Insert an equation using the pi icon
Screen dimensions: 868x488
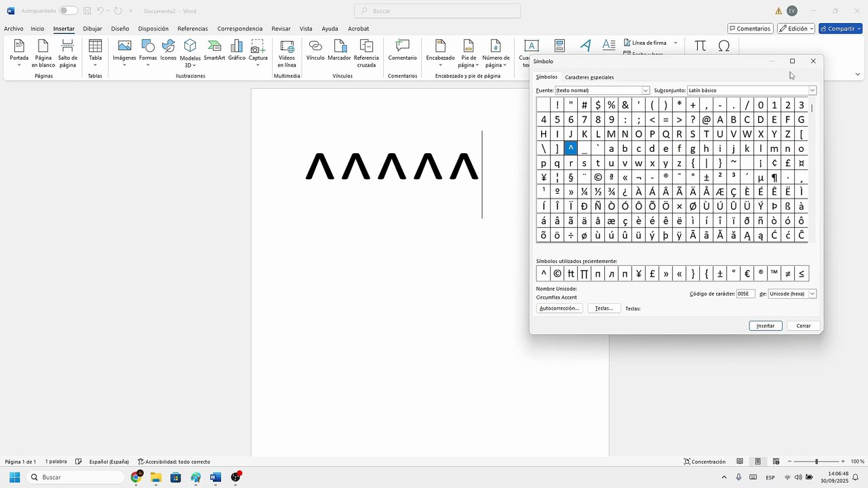click(700, 46)
